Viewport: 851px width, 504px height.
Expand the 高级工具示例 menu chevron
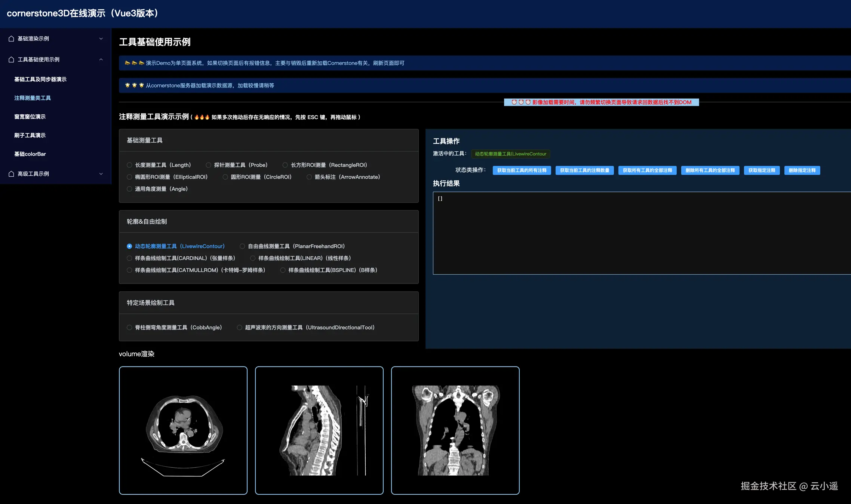(x=101, y=174)
